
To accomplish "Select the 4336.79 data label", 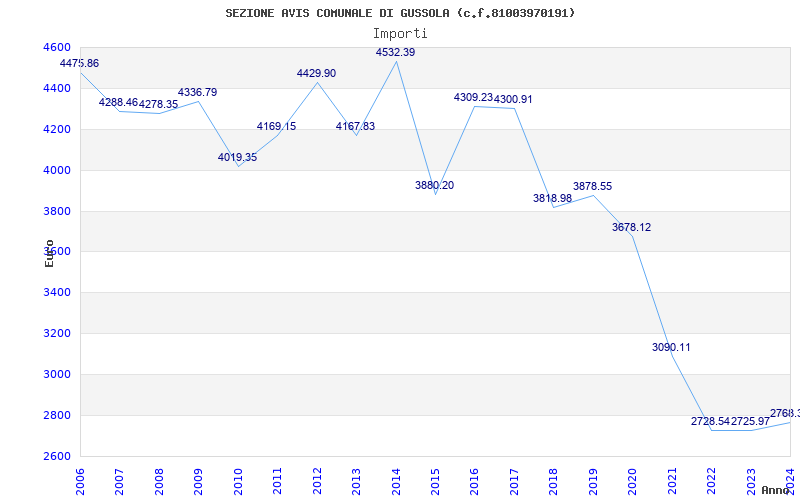I will tap(197, 93).
